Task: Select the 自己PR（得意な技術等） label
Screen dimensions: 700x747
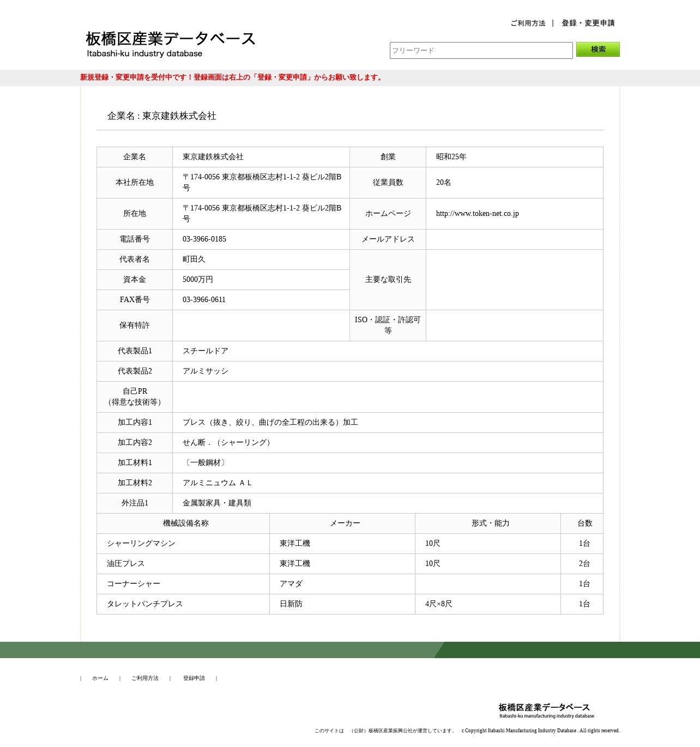Action: pyautogui.click(x=135, y=397)
